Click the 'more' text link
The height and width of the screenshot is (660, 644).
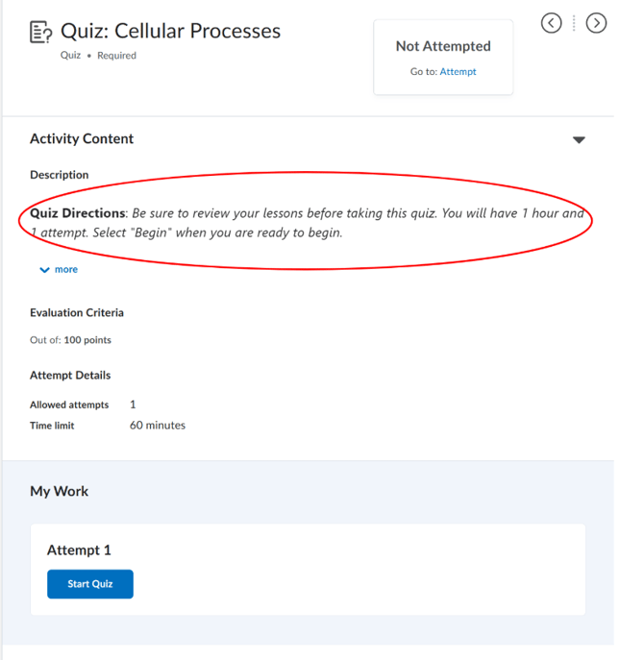point(66,269)
